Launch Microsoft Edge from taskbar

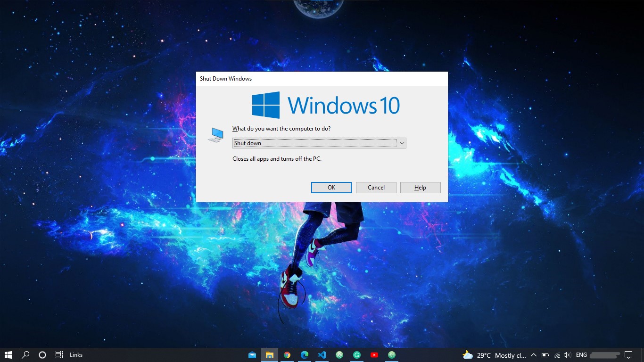(305, 355)
